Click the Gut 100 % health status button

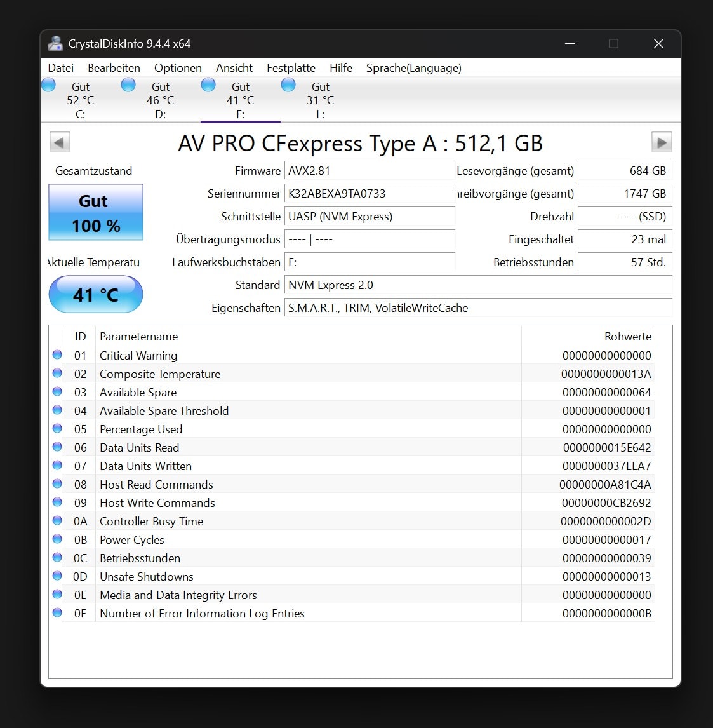(x=96, y=212)
